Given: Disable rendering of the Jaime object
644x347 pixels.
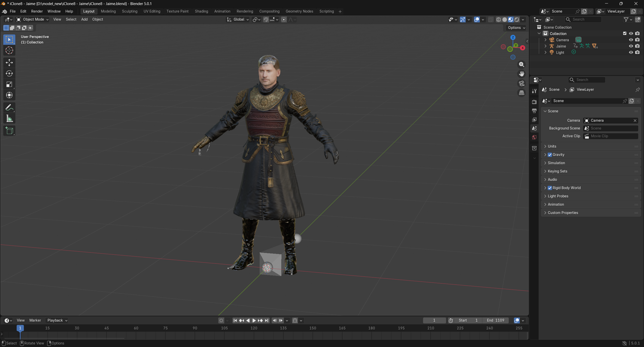Looking at the screenshot, I should (638, 46).
